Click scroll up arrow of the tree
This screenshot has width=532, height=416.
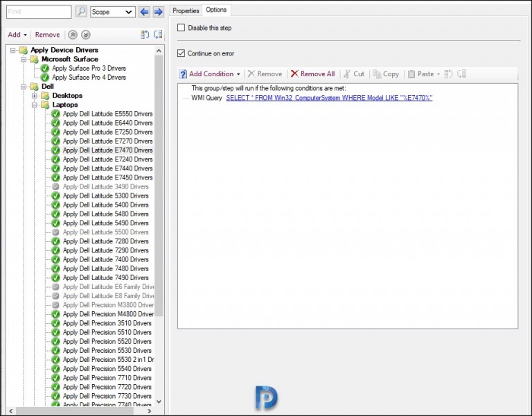tap(159, 51)
